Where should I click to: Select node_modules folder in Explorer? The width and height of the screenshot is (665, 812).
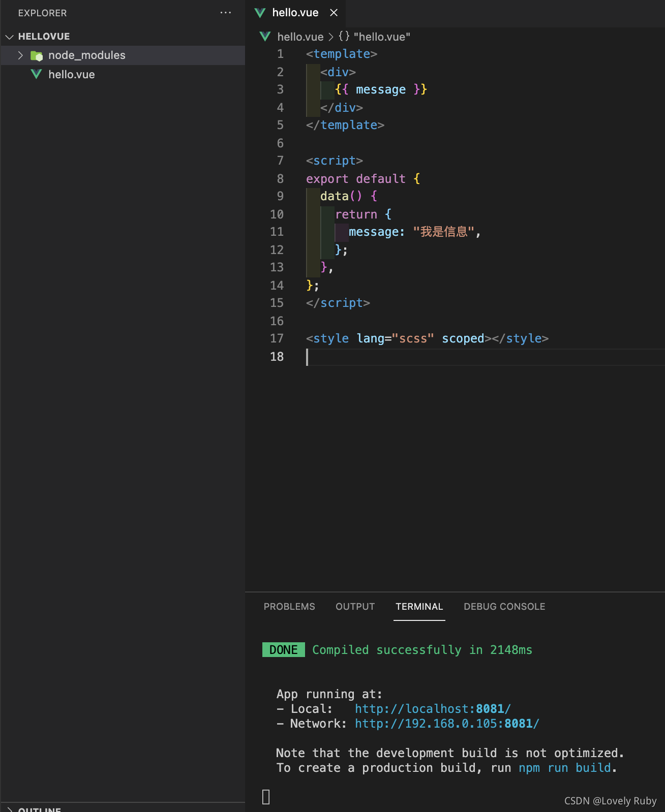click(x=123, y=55)
